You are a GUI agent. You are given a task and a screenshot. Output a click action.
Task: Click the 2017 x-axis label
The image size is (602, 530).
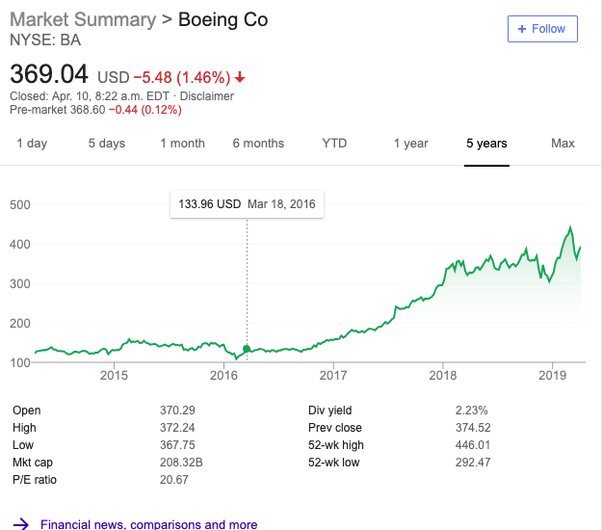click(x=333, y=375)
